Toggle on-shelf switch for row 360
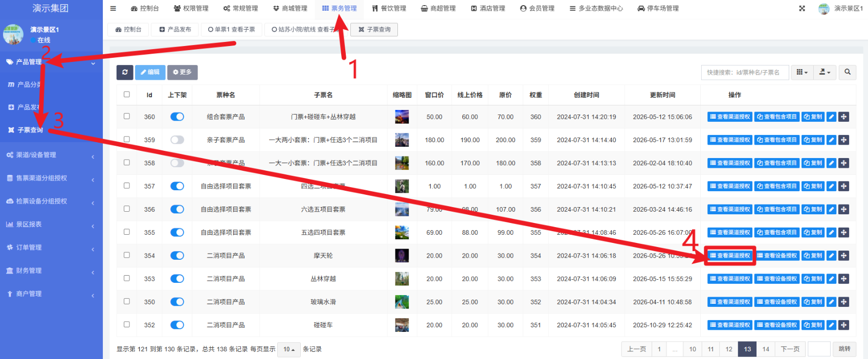Viewport: 868px width, 359px height. point(177,117)
